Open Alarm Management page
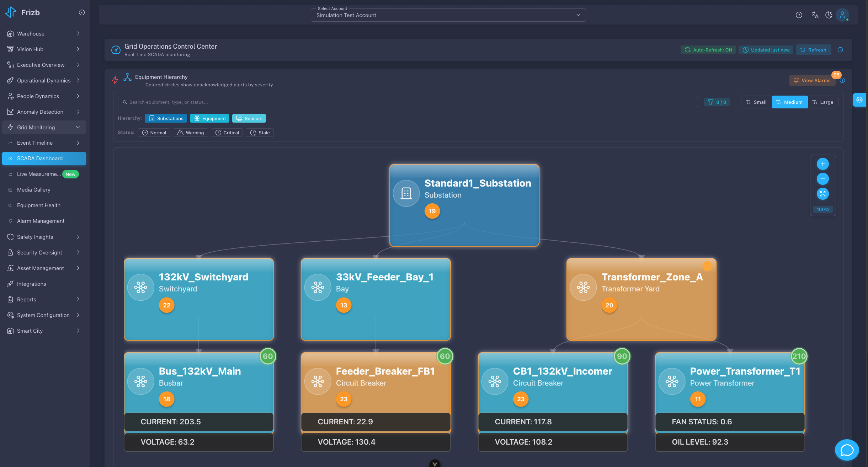868x467 pixels. (41, 221)
